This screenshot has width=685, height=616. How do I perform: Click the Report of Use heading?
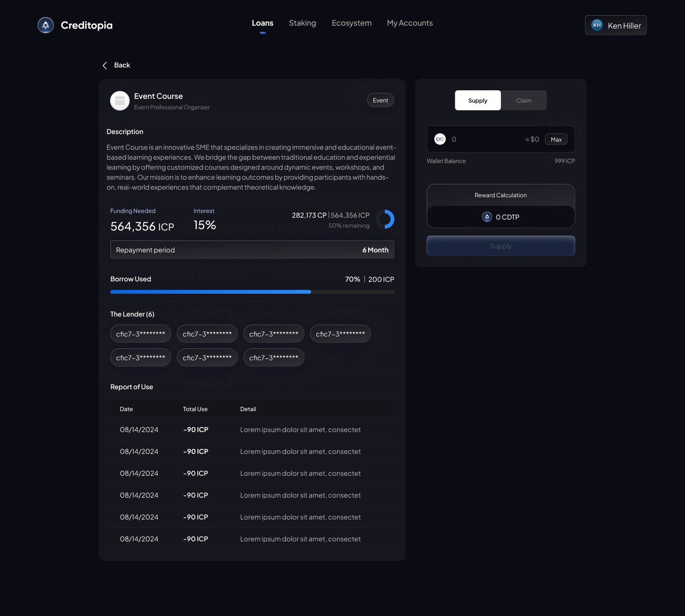point(132,387)
